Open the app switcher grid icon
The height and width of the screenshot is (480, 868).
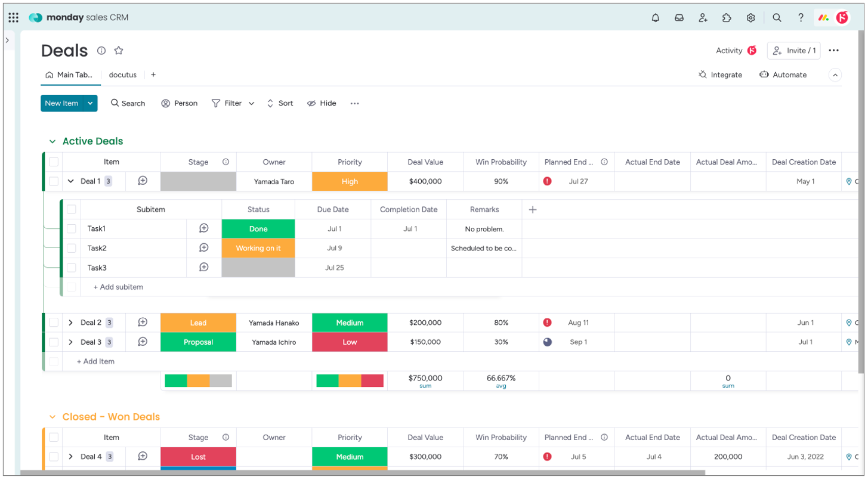click(14, 18)
